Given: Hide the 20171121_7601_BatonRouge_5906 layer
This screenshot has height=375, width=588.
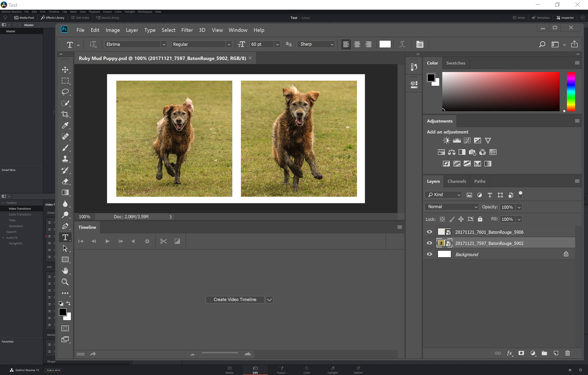Looking at the screenshot, I should pyautogui.click(x=429, y=232).
